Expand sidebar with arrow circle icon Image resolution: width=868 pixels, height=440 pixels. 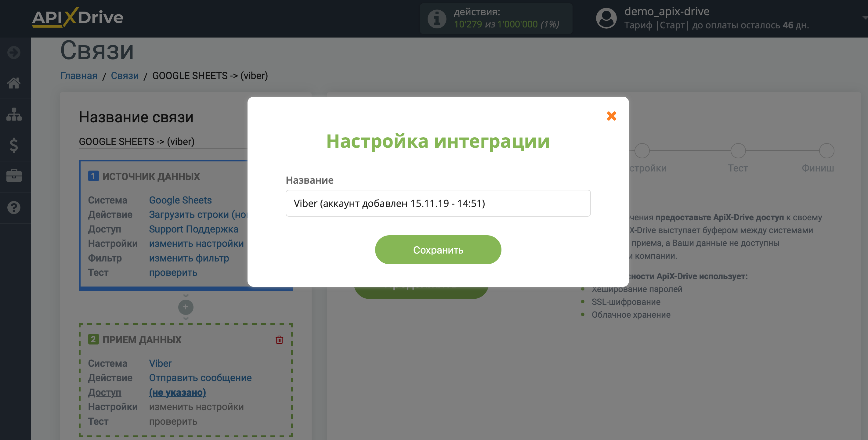(x=14, y=52)
